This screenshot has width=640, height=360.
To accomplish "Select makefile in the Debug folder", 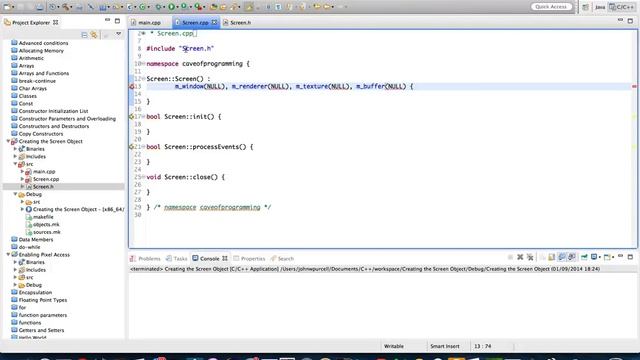I will (43, 217).
